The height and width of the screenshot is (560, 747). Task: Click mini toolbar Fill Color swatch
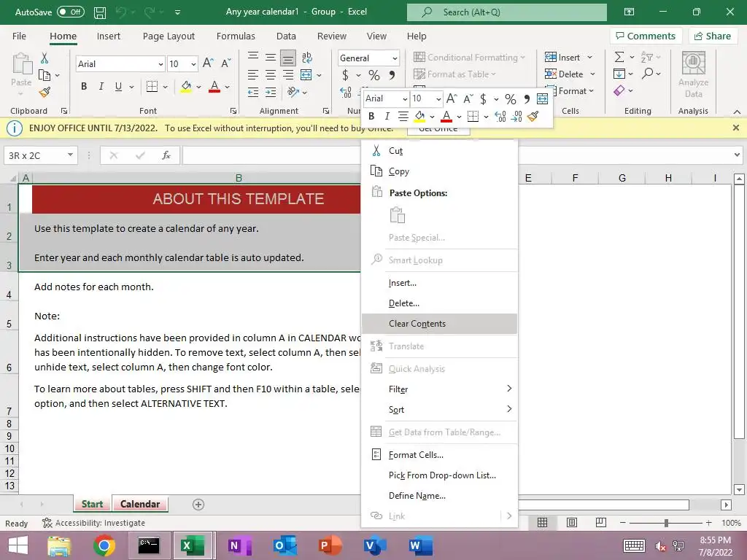tap(419, 116)
